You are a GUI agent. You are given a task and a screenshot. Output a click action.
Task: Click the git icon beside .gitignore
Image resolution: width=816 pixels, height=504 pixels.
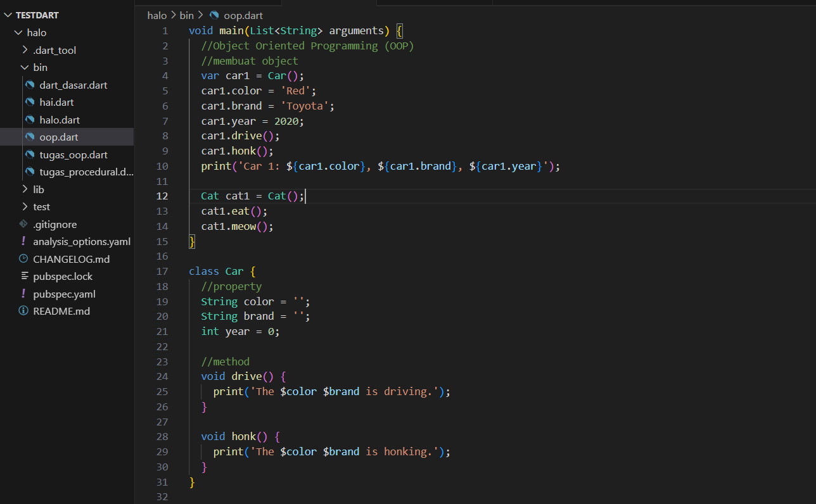point(23,224)
